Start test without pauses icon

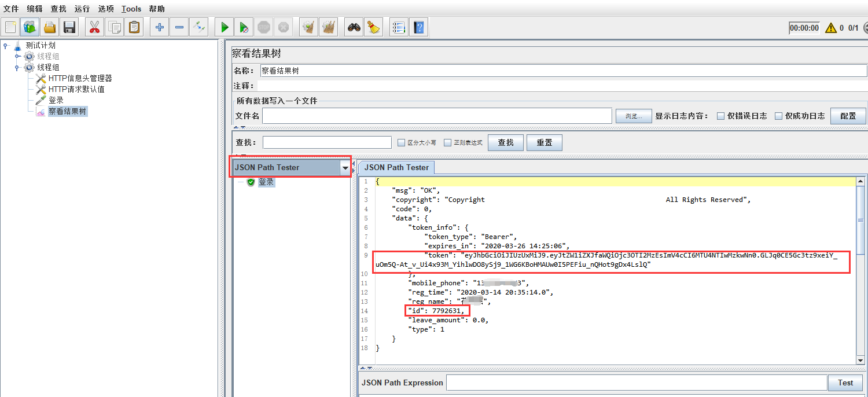[244, 27]
